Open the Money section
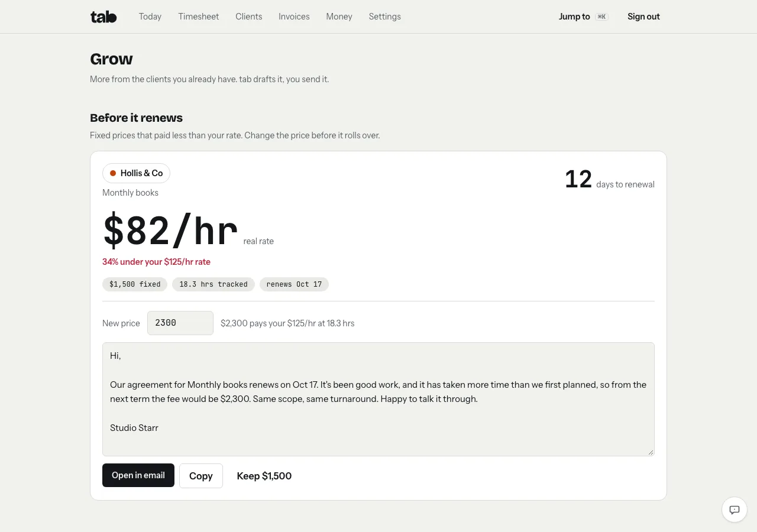 click(x=339, y=17)
